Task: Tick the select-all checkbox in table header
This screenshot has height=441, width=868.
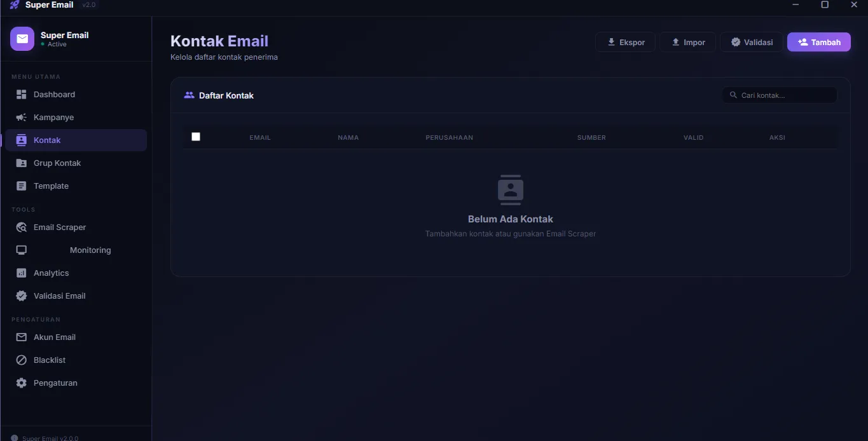Action: [196, 137]
